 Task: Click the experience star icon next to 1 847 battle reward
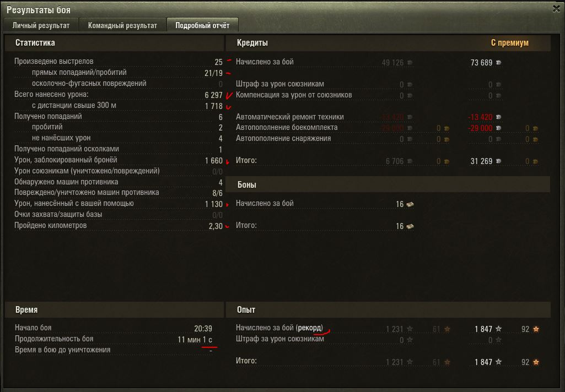[x=499, y=329]
